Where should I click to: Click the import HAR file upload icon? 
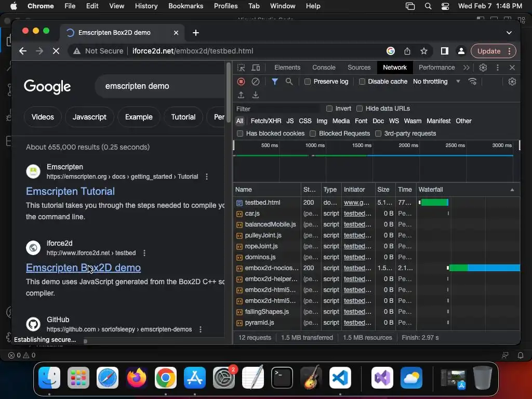[x=241, y=95]
